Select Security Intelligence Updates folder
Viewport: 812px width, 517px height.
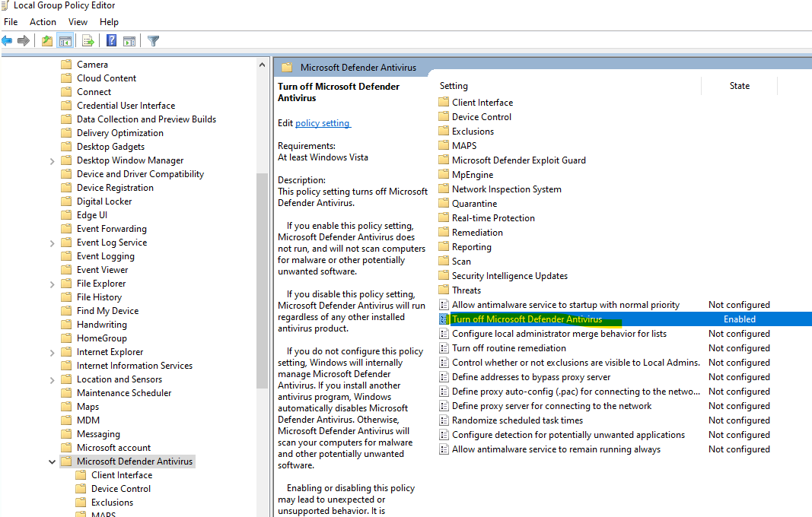[510, 276]
